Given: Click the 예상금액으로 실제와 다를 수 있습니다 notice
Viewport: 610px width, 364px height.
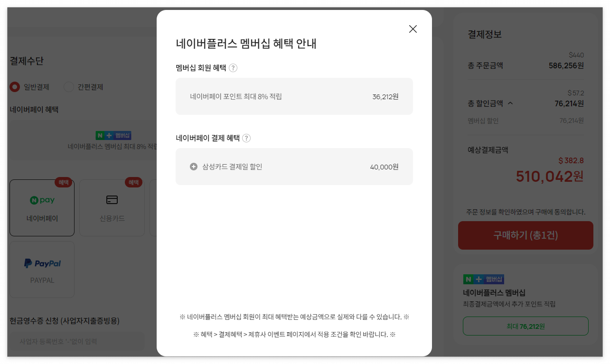Looking at the screenshot, I should tap(294, 317).
